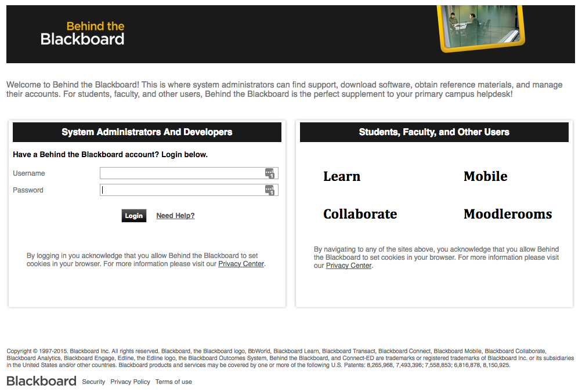Image resolution: width=582 pixels, height=392 pixels.
Task: Click the Username label
Action: point(29,173)
